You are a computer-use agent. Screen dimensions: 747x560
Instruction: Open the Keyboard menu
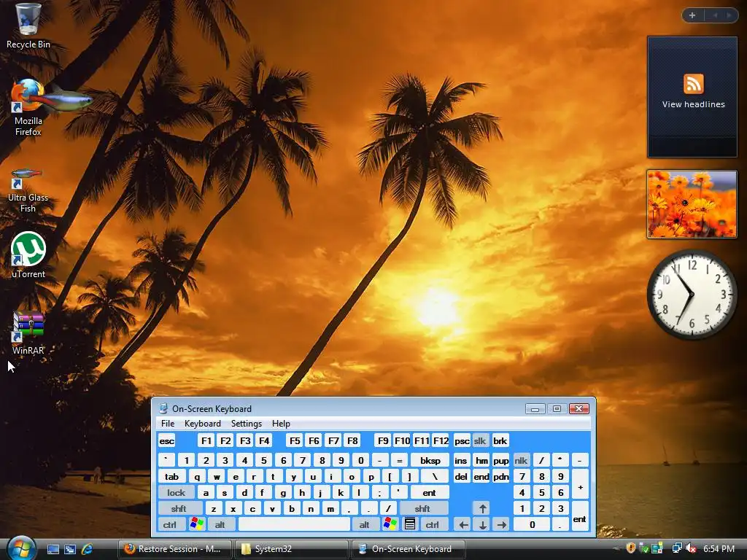(203, 424)
